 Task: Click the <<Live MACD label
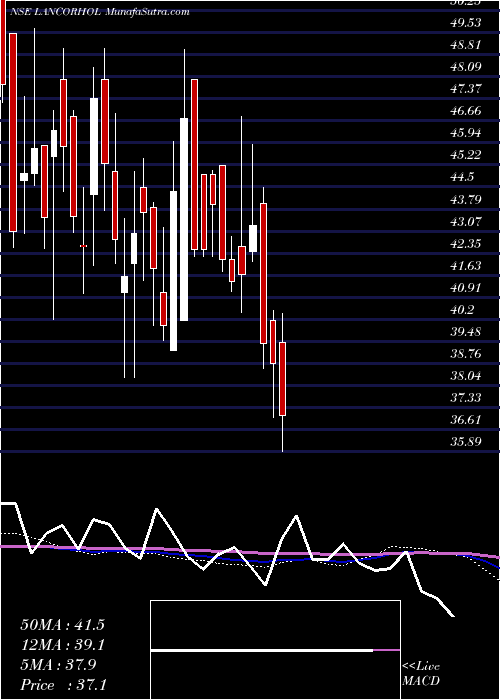(x=421, y=673)
